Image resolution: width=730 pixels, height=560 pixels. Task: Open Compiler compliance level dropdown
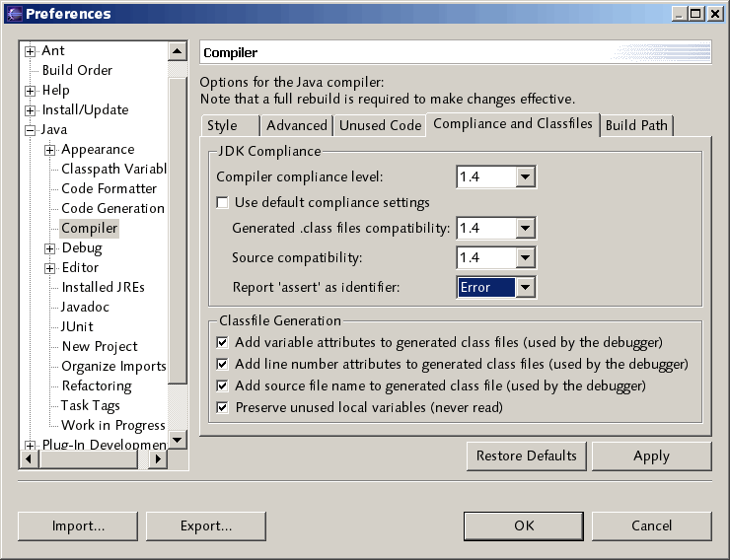pyautogui.click(x=526, y=177)
